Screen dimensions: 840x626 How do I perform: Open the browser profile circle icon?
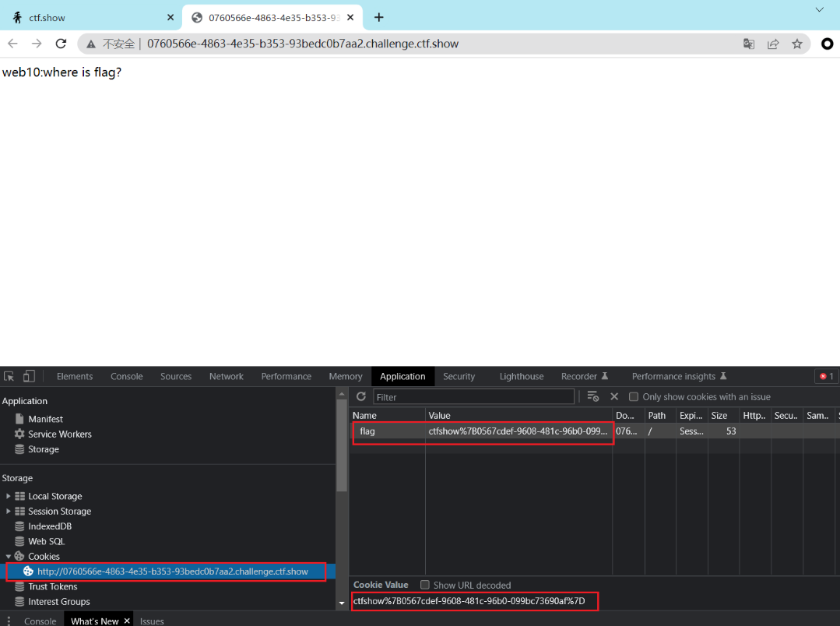827,44
